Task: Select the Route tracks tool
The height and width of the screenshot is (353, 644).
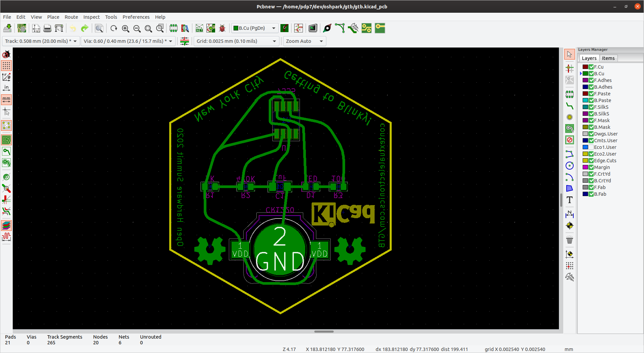Action: [569, 106]
